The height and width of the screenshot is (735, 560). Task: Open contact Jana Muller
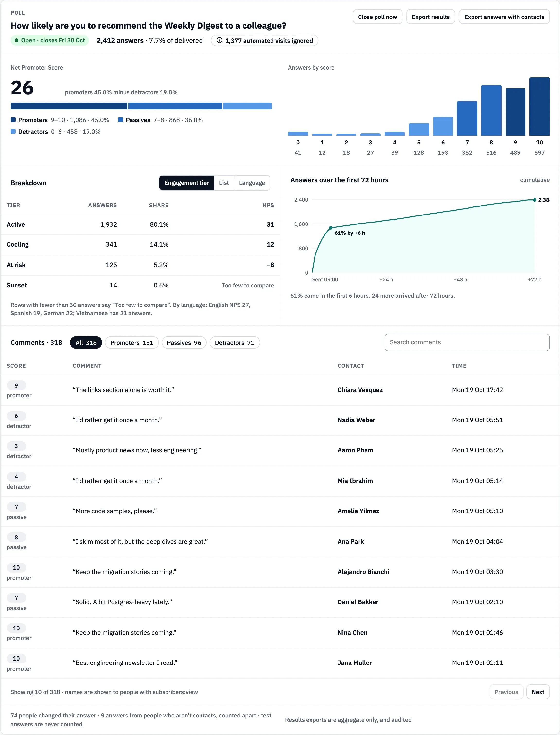point(354,662)
